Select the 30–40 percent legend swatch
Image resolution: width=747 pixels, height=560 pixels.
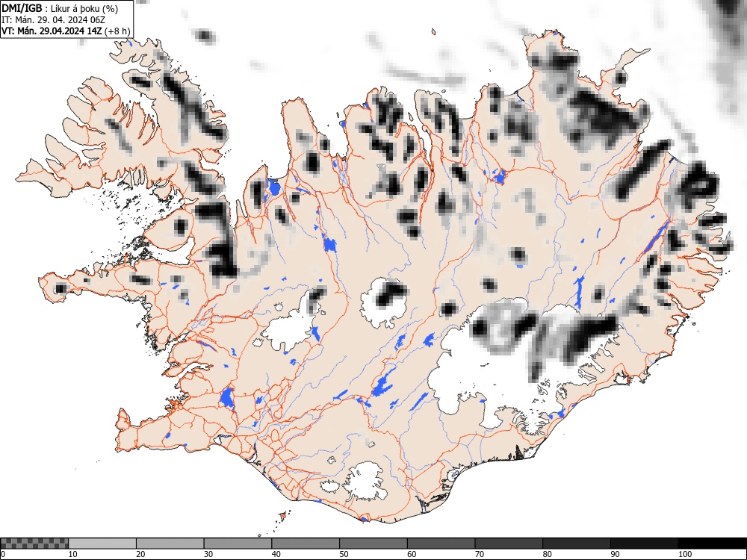(238, 544)
